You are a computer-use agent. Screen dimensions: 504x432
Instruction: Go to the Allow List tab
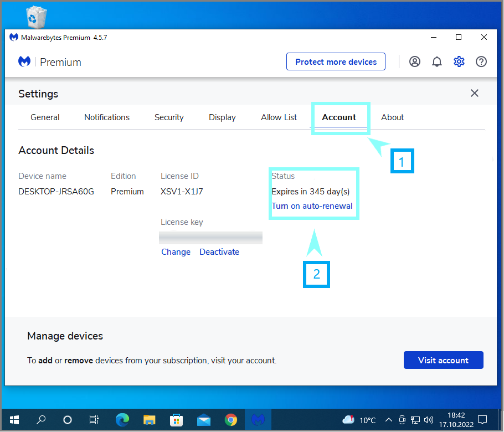click(x=279, y=117)
